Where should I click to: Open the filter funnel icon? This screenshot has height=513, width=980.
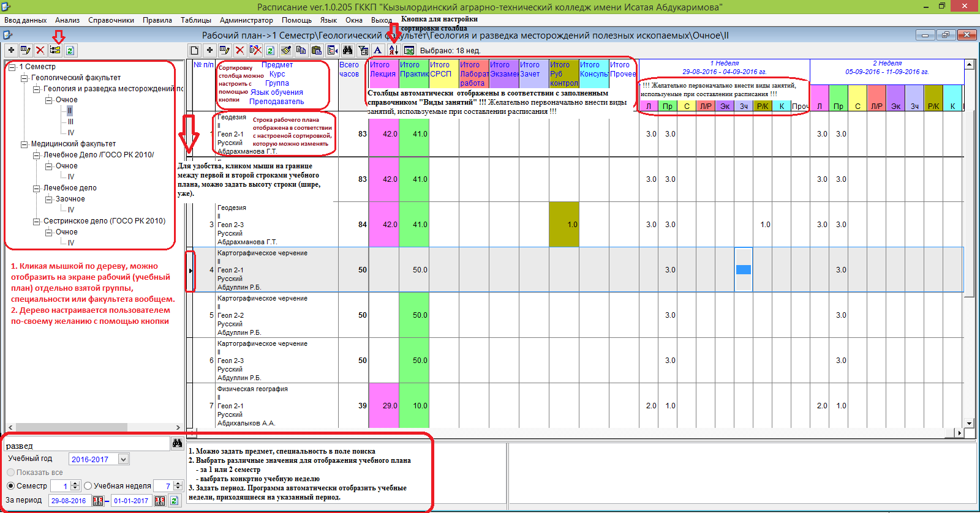[x=363, y=50]
